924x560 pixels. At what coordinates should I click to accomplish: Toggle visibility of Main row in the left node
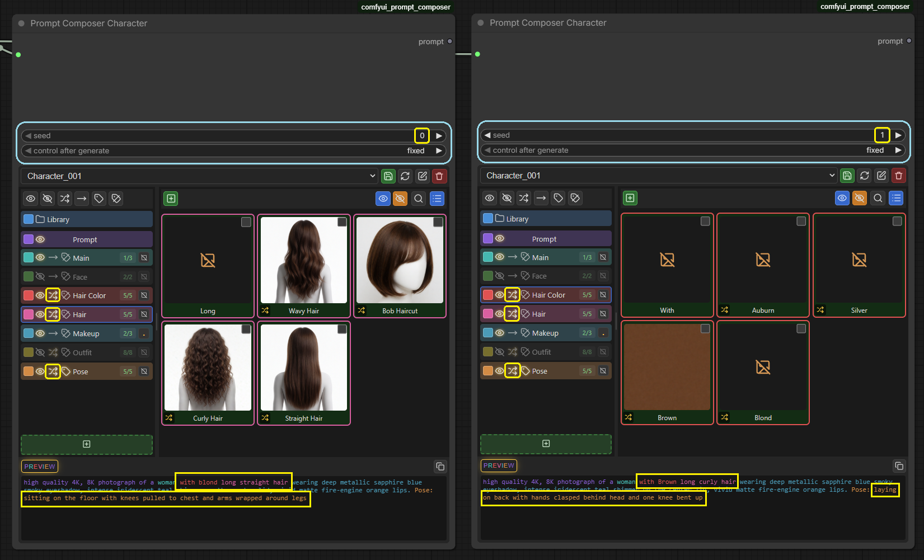[x=40, y=258]
